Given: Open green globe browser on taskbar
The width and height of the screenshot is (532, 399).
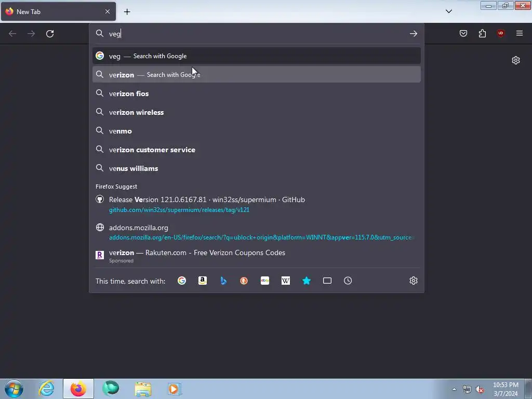Looking at the screenshot, I should 111,389.
